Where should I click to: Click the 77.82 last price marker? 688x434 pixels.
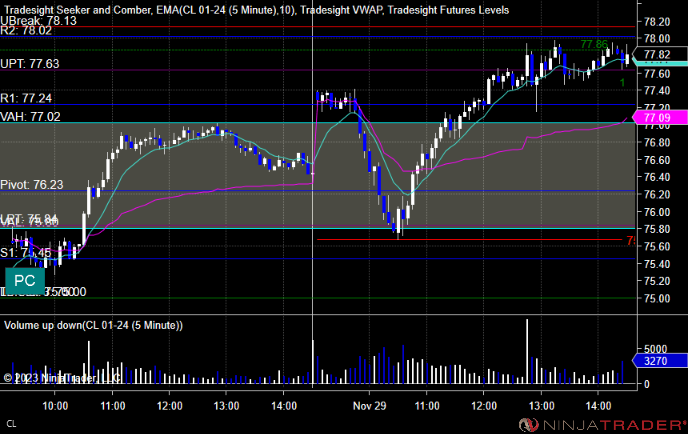point(660,54)
